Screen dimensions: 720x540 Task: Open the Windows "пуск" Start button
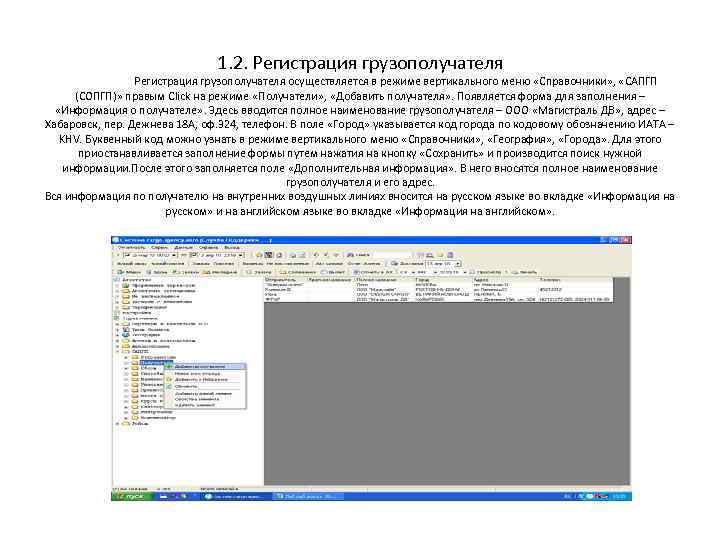coord(131,496)
